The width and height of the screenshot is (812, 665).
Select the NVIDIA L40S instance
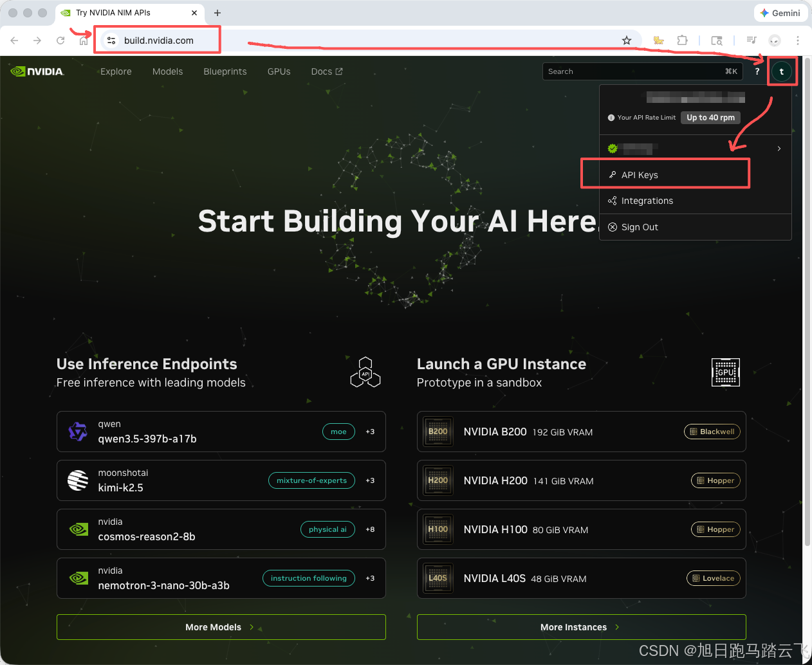coord(582,578)
